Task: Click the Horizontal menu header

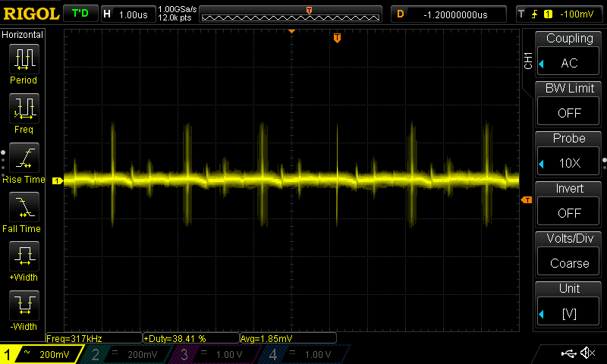Action: [22, 35]
